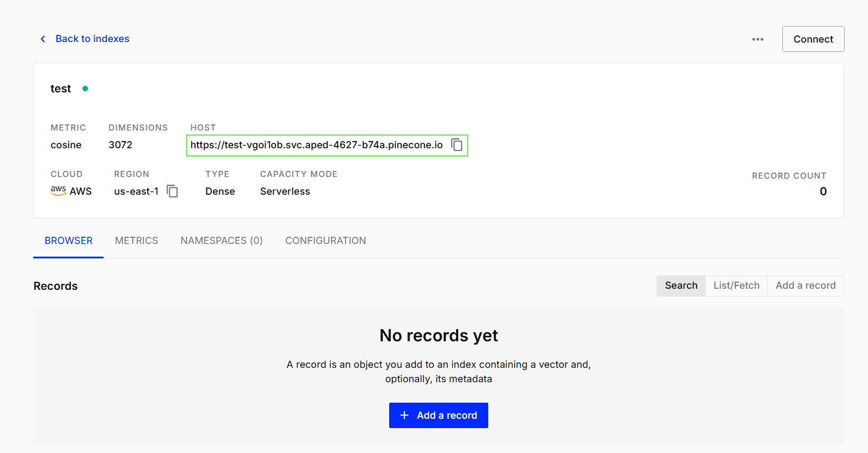This screenshot has height=453, width=868.
Task: Click the back chevron arrow icon
Action: 43,39
